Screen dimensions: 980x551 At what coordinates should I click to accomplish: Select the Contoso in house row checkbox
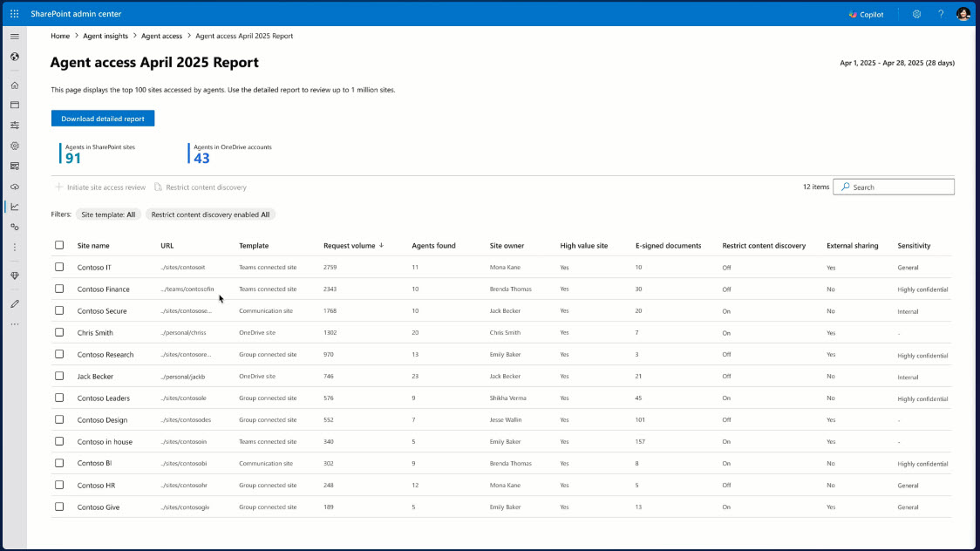click(59, 441)
